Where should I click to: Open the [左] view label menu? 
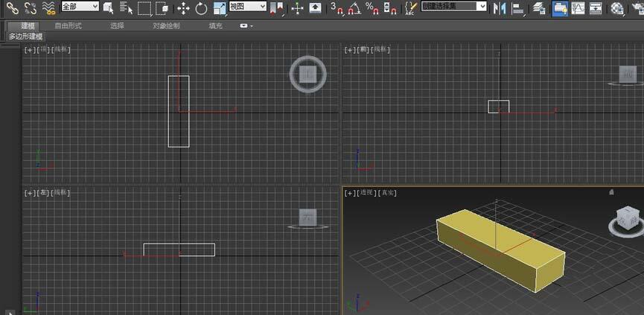[42, 193]
